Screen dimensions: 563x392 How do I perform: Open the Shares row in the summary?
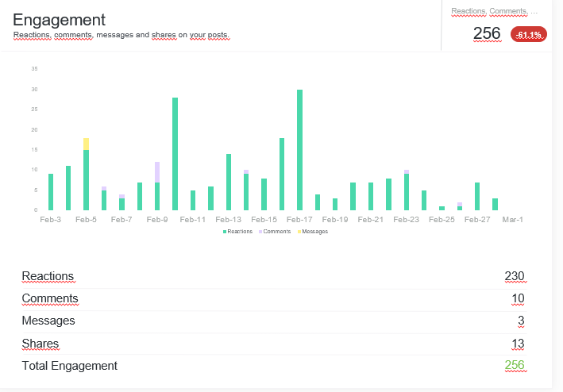click(40, 343)
